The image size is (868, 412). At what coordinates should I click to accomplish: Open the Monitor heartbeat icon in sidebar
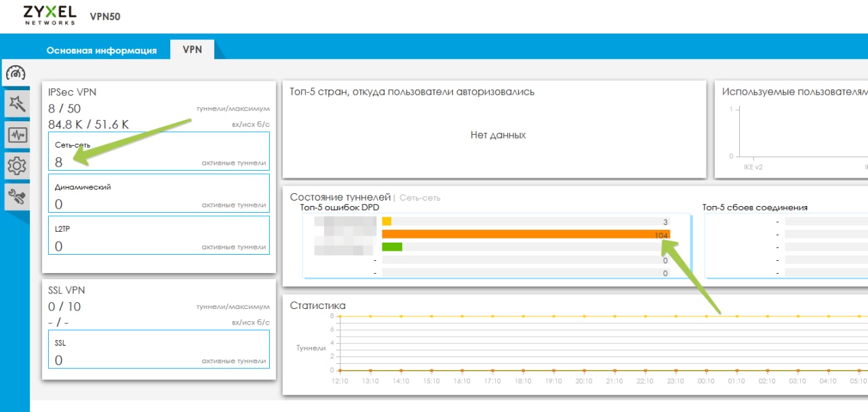16,134
